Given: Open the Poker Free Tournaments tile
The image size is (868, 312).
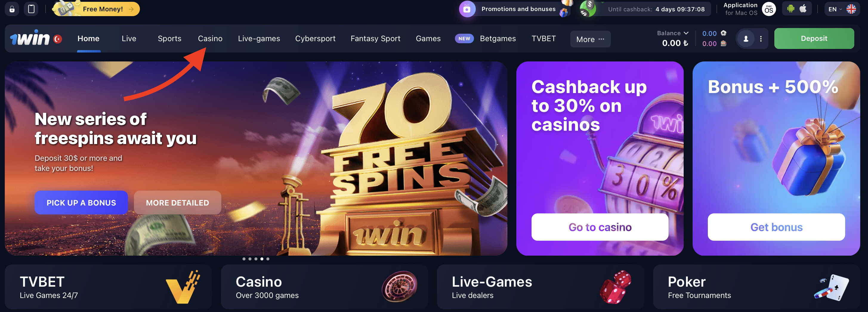Looking at the screenshot, I should [756, 287].
